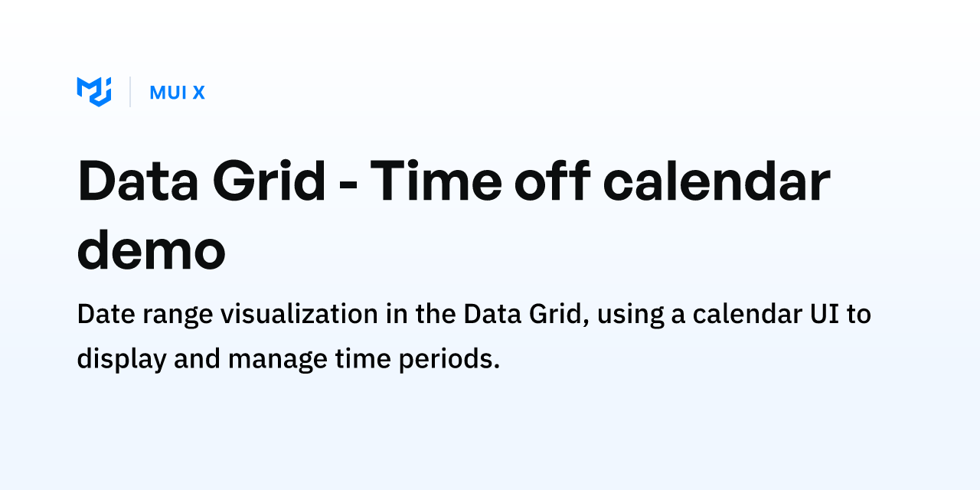Click the MUI logo icon
This screenshot has height=490, width=980.
(x=94, y=92)
